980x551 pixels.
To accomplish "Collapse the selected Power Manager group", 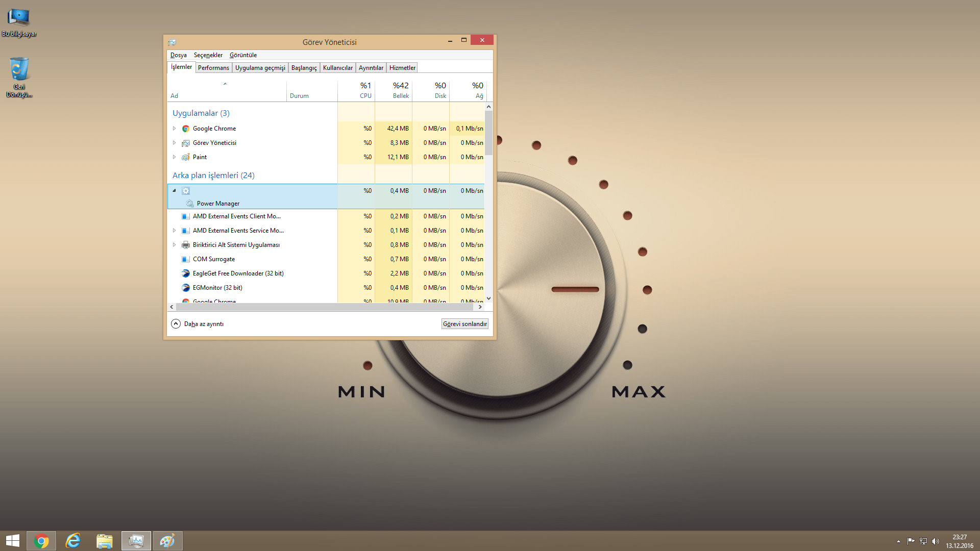I will [x=174, y=191].
